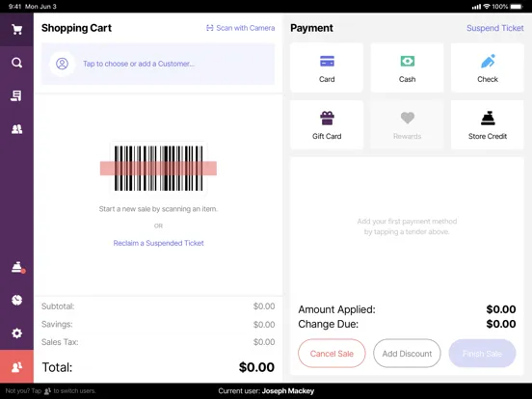Select the Rewards tender tile
This screenshot has height=399, width=532.
[x=407, y=124]
